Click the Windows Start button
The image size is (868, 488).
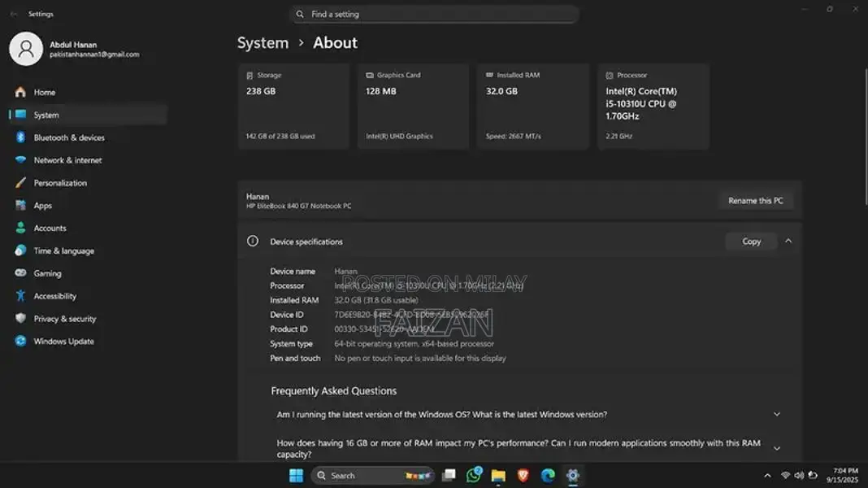(x=296, y=475)
